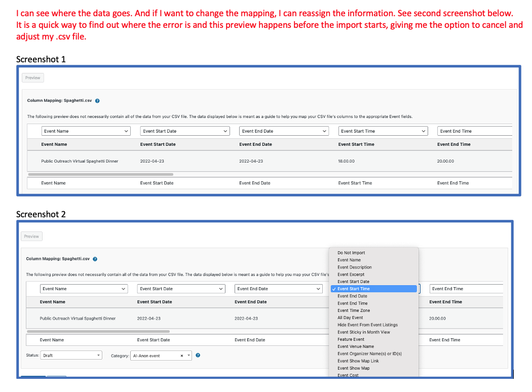Choose Event Show Map Link option
Screen dimensions: 532x392
[x=373, y=361]
